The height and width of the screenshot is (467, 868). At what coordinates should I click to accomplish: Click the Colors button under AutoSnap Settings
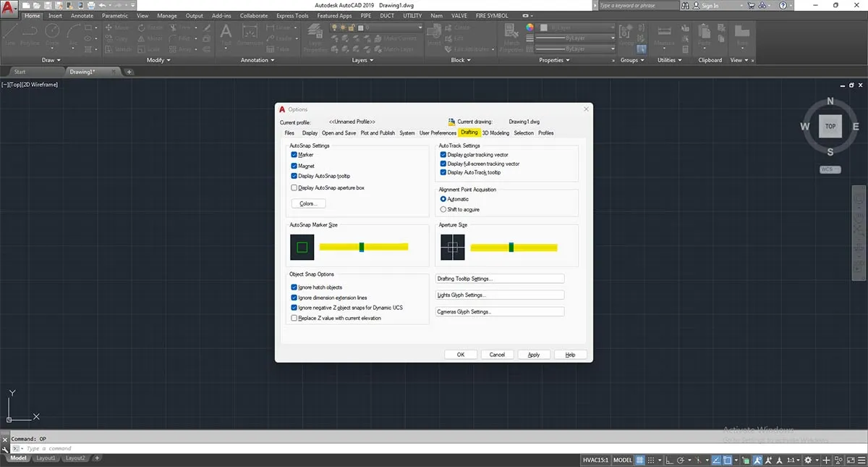pyautogui.click(x=307, y=203)
